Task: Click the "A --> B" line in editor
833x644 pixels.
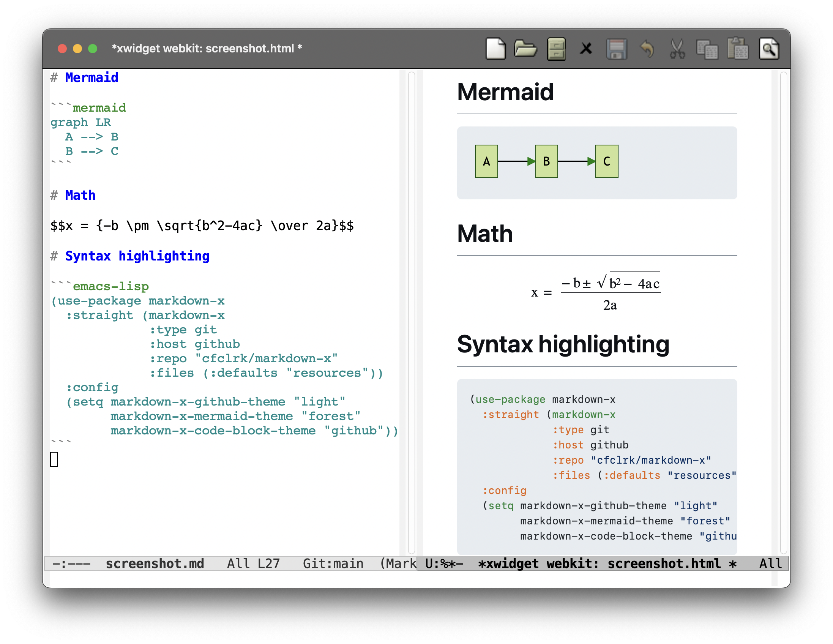Action: coord(92,137)
